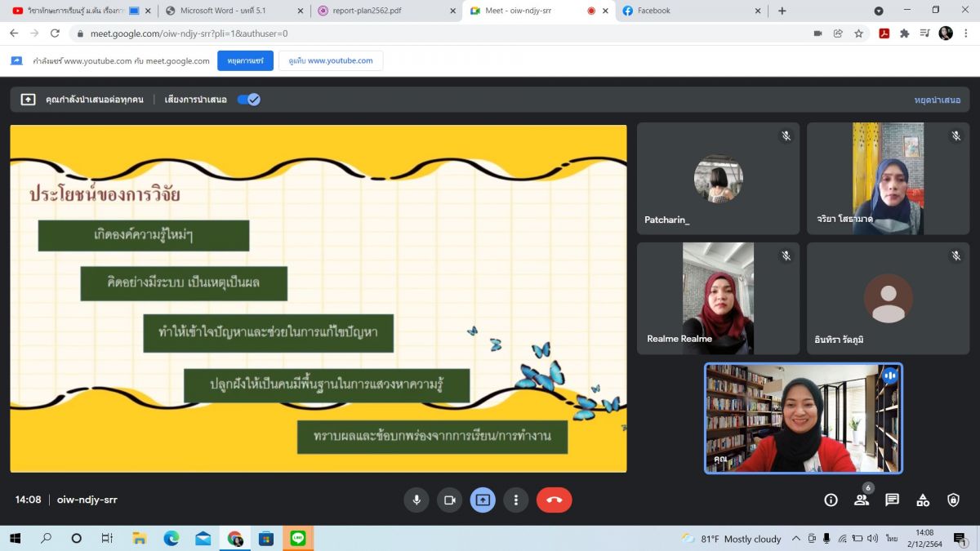
Task: Click the Realme Realme participant video tile
Action: point(718,298)
